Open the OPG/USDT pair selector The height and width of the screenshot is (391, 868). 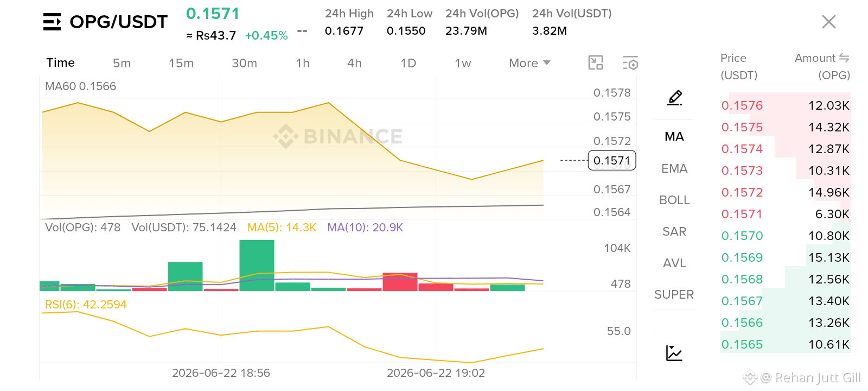point(118,22)
